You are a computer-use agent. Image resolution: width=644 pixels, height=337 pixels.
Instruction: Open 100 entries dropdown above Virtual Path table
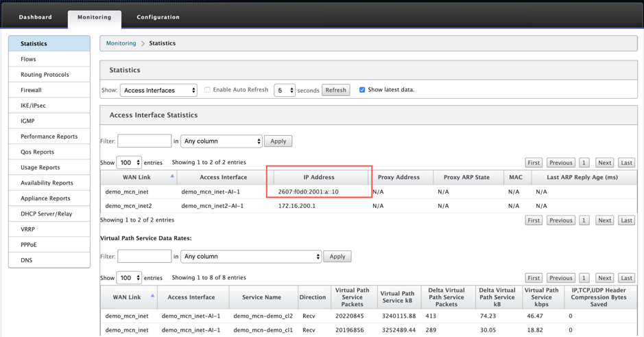coord(129,278)
